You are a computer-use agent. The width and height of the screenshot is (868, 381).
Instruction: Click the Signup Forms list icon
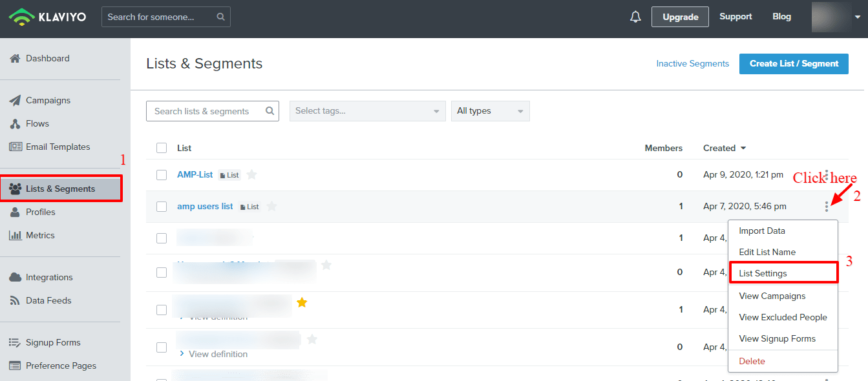(15, 342)
